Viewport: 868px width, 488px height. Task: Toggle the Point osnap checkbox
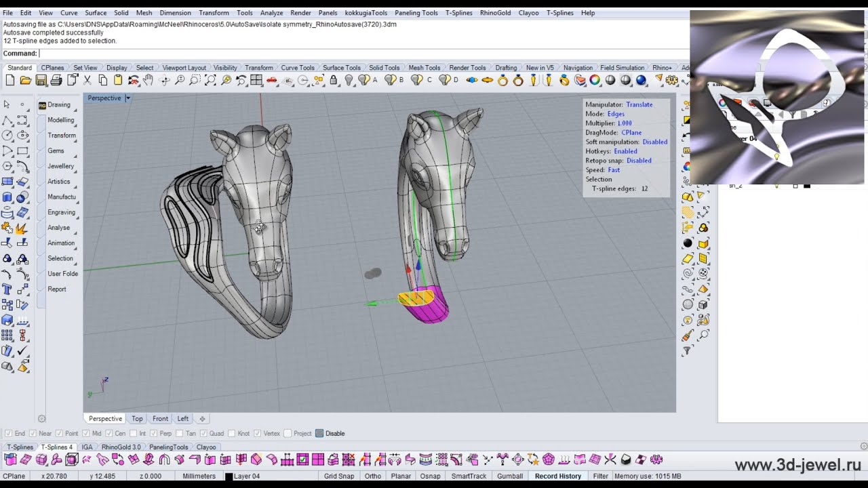[x=58, y=433]
